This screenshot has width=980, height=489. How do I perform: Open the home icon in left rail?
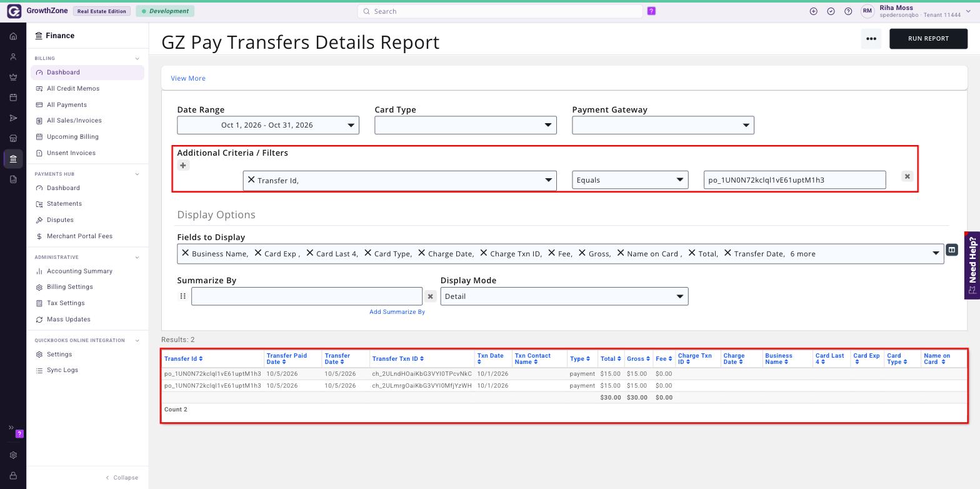13,36
